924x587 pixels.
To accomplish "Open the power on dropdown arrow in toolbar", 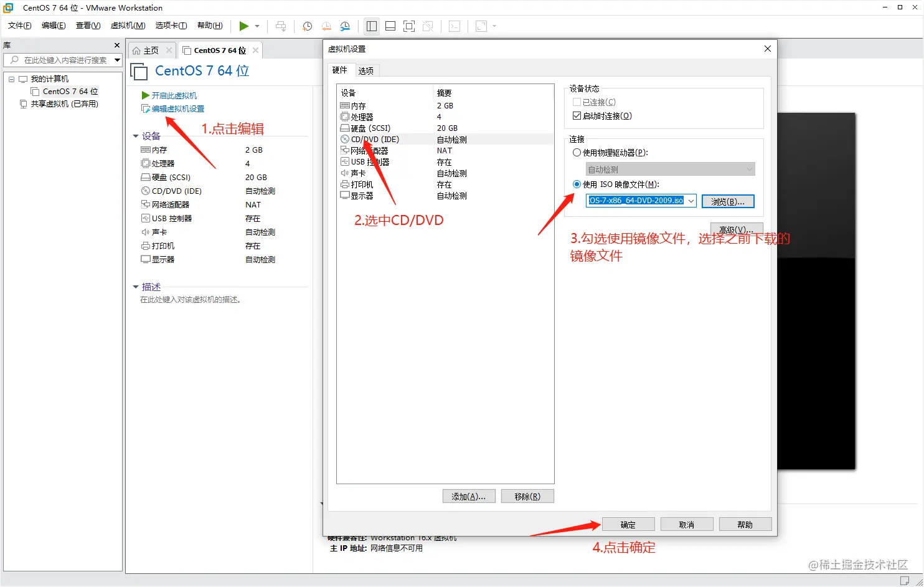I will (x=257, y=26).
